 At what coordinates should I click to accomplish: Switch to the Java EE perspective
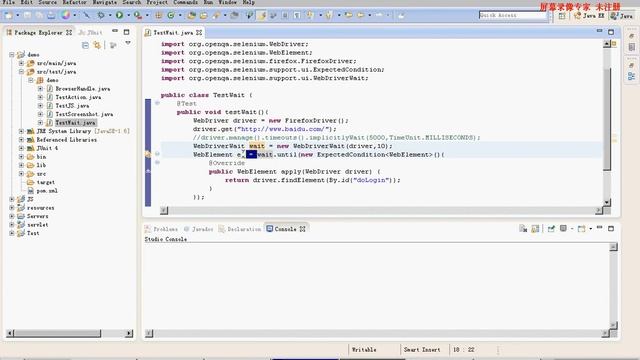pos(589,16)
